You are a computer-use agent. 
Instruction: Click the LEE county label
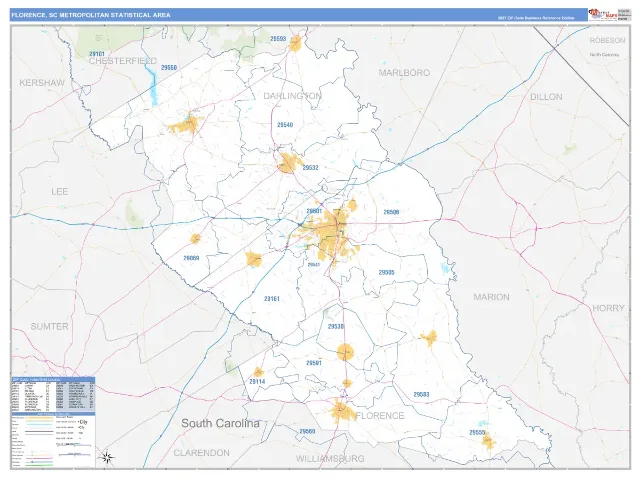point(60,191)
